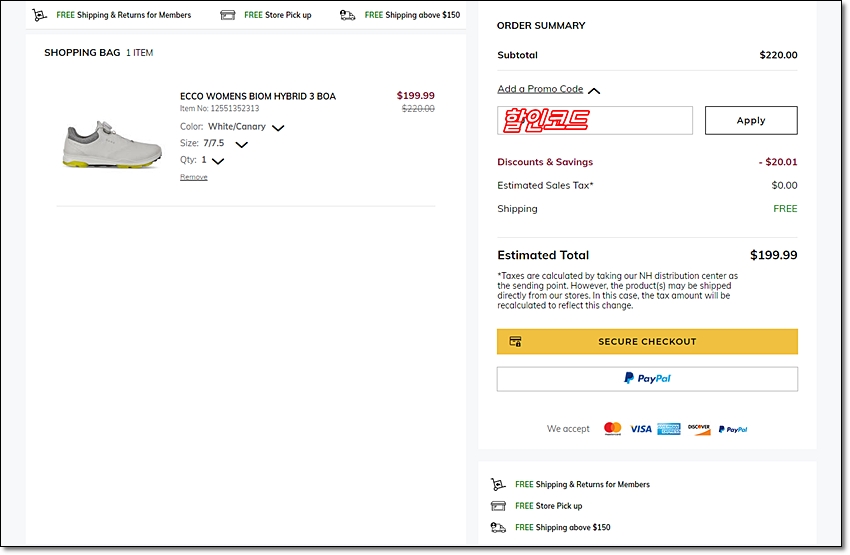Click the VISA logo
The image size is (850, 555).
point(641,429)
